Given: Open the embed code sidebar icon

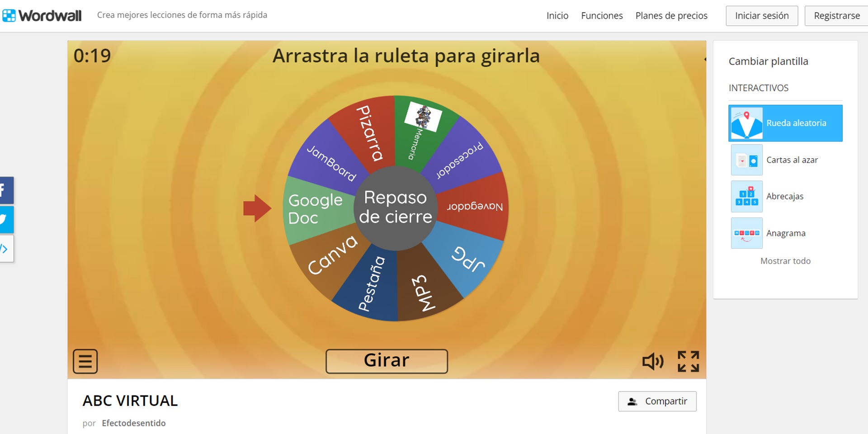Looking at the screenshot, I should pos(6,249).
